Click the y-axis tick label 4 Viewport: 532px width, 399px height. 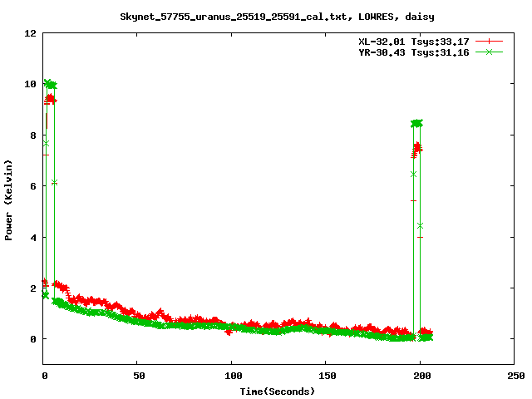(x=33, y=238)
